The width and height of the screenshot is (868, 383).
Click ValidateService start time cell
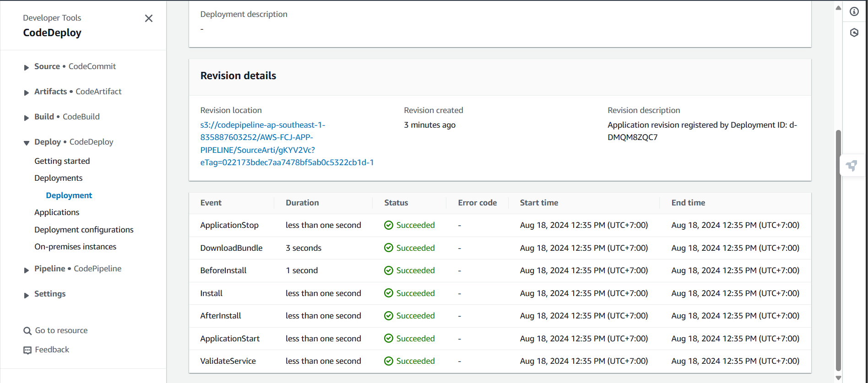pos(584,361)
